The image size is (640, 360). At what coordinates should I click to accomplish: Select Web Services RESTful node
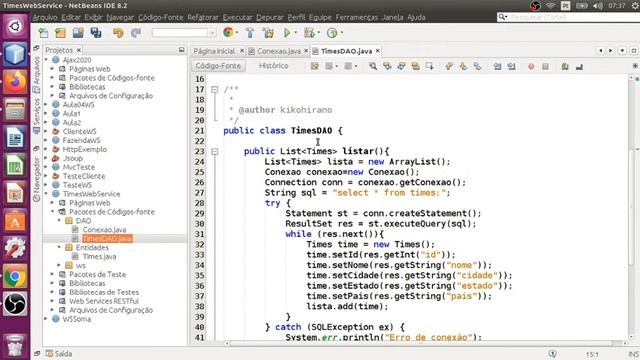pyautogui.click(x=104, y=301)
